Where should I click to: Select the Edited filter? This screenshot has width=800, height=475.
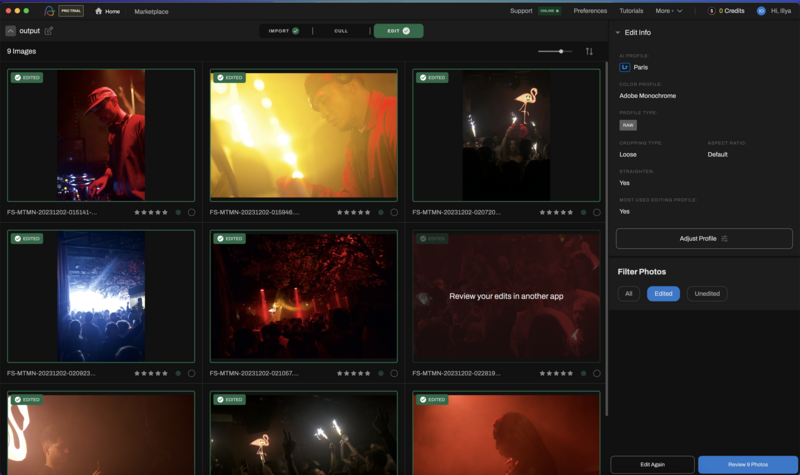point(663,294)
